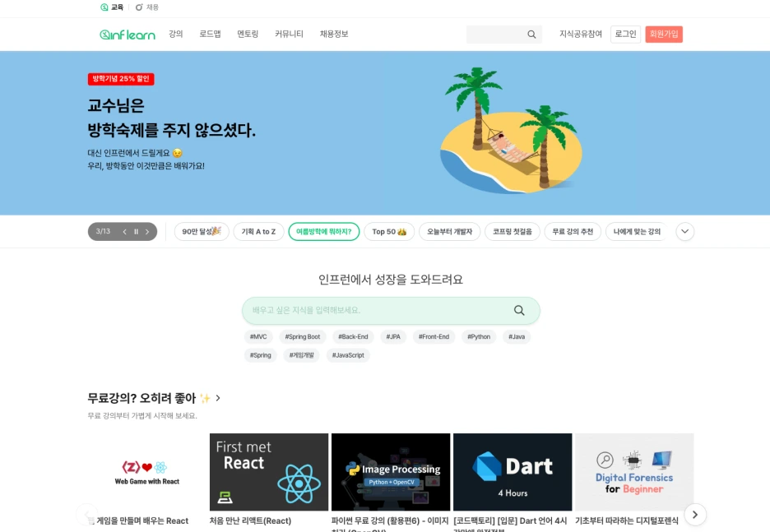Expand the banner category chips dropdown
Viewport: 770px width, 532px height.
pos(684,232)
